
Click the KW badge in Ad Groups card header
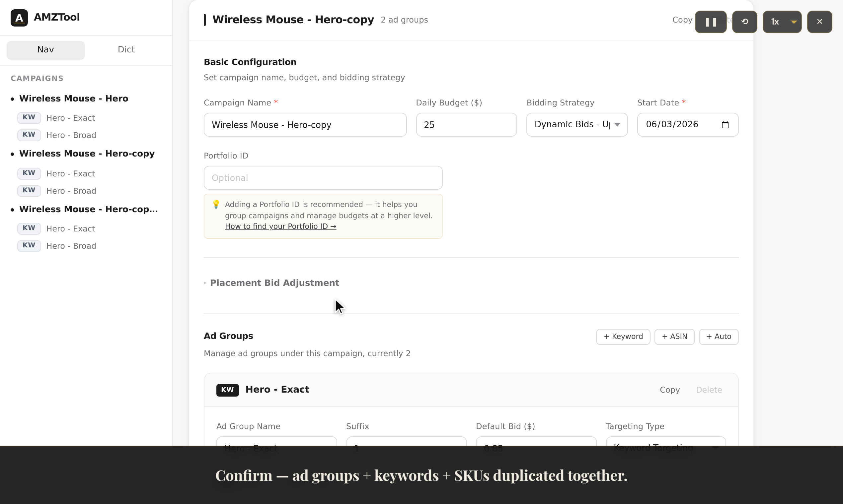(x=227, y=390)
